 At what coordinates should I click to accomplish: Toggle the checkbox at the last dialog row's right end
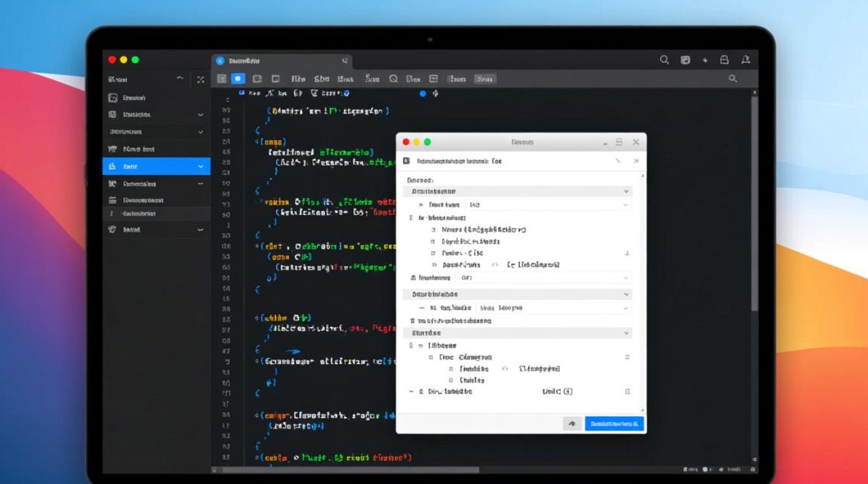[627, 392]
